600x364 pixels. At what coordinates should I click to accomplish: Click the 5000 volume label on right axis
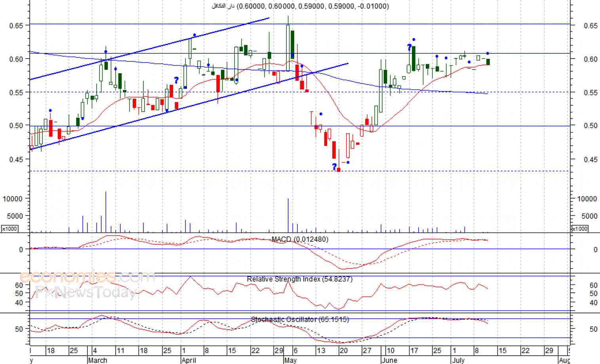[x=589, y=216]
